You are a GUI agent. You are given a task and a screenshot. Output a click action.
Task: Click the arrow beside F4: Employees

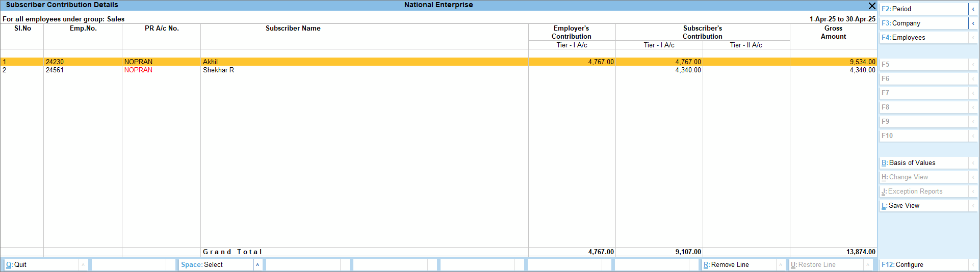click(973, 38)
